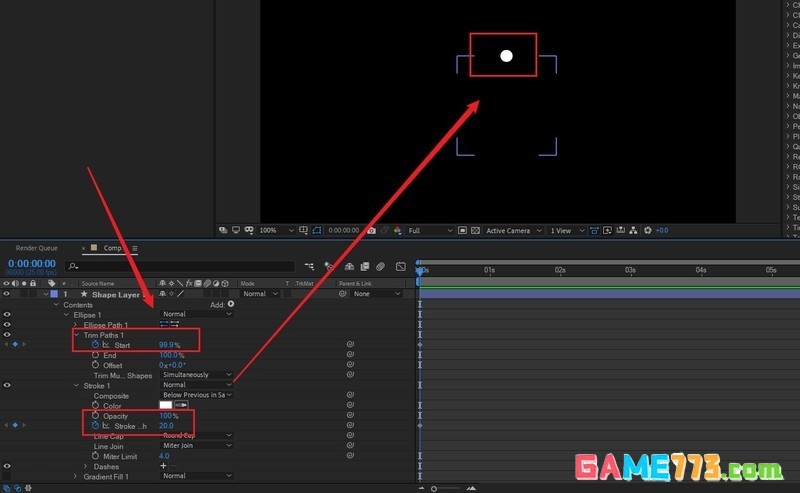Click the Add shape content arrow button
The width and height of the screenshot is (800, 493).
(x=231, y=304)
